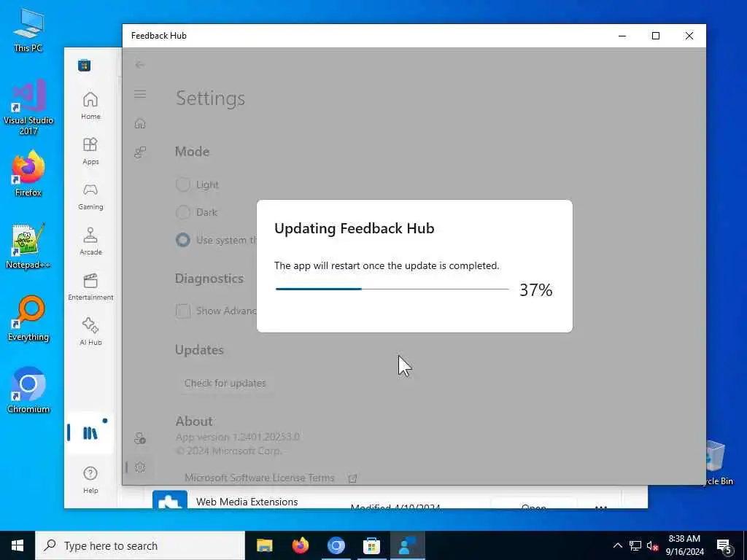Open Feedback Hub account icon
Screen dimensions: 747x560
pyautogui.click(x=140, y=438)
